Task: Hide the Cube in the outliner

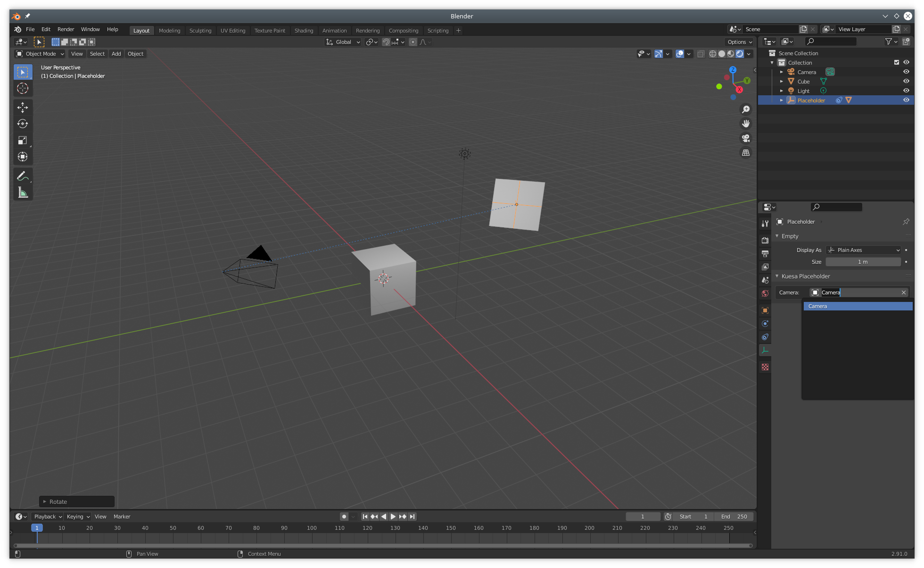Action: (x=906, y=81)
